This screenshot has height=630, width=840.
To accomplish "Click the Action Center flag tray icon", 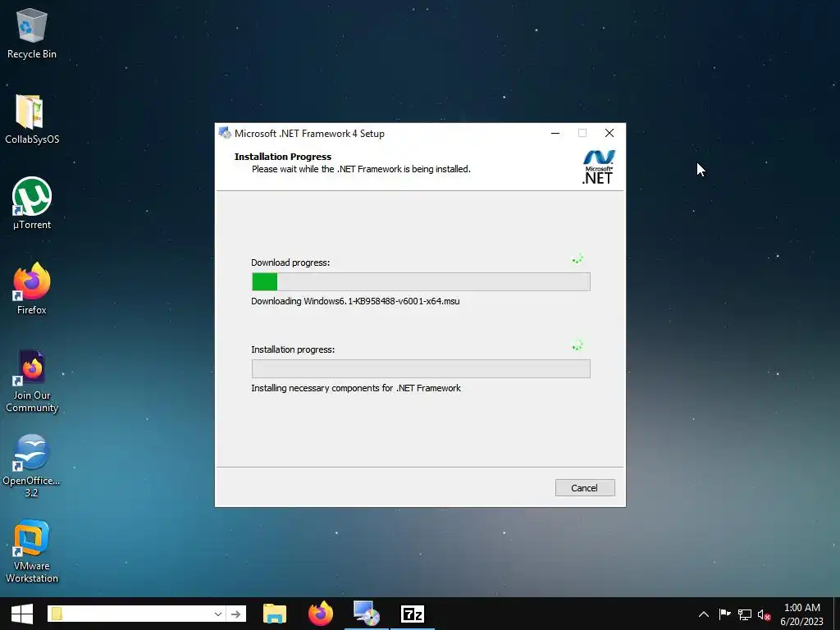I will (724, 614).
